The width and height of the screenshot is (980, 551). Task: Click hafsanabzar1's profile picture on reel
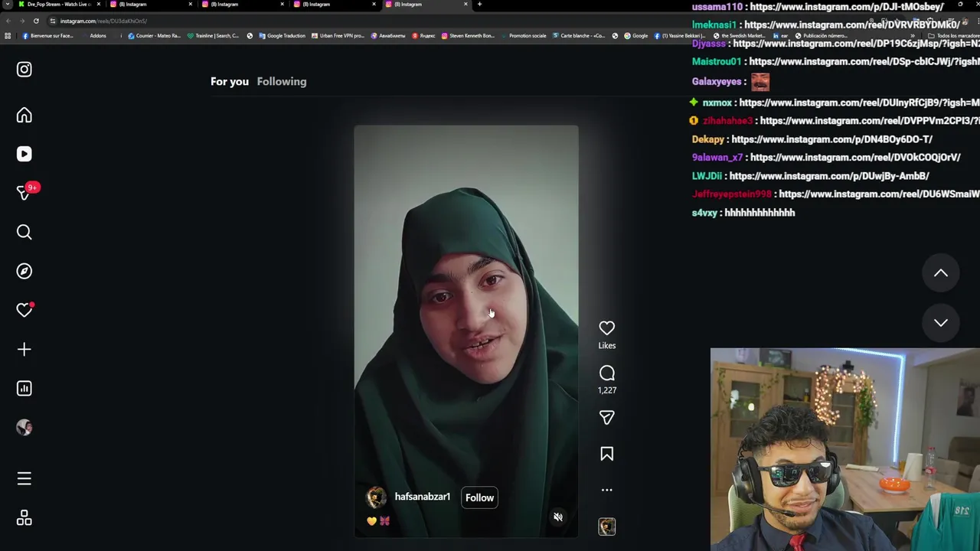point(376,497)
